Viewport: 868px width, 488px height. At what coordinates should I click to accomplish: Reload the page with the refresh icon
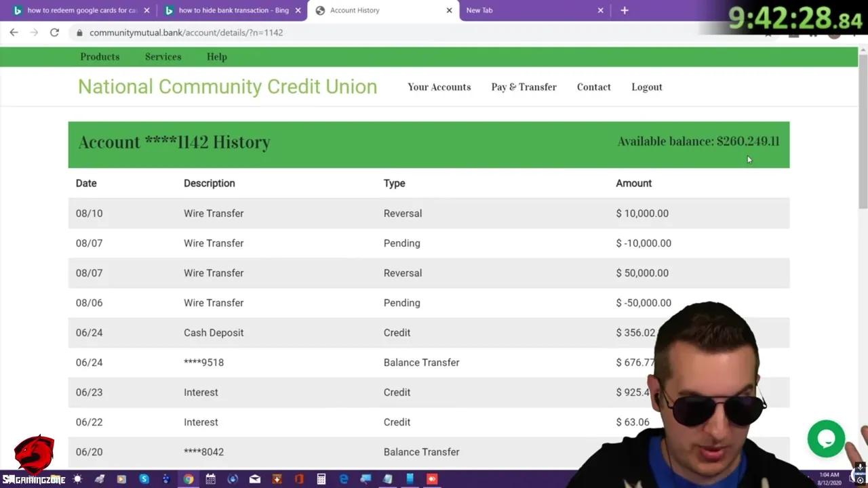(54, 33)
